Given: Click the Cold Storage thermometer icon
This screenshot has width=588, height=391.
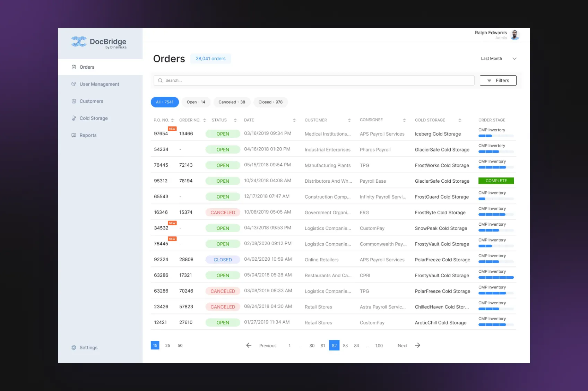Looking at the screenshot, I should coord(73,118).
